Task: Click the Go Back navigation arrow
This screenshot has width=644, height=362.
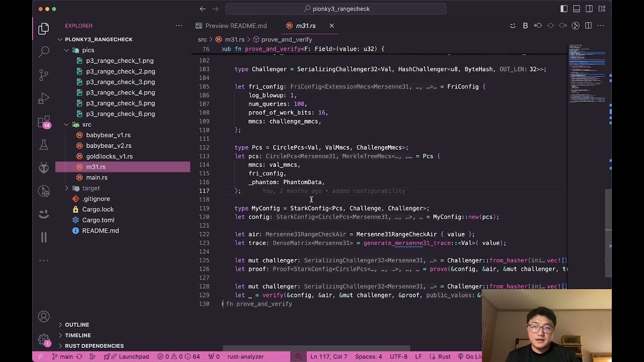Action: pyautogui.click(x=203, y=9)
